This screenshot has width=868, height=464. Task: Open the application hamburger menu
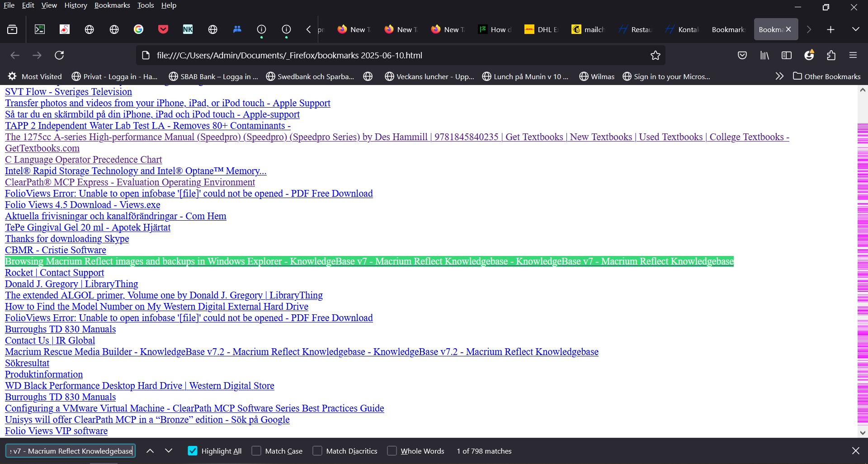[x=853, y=55]
